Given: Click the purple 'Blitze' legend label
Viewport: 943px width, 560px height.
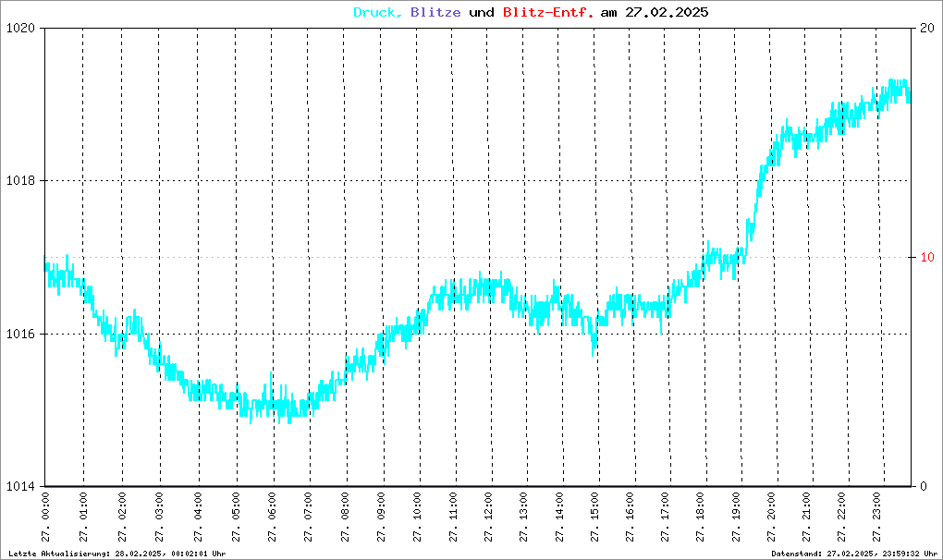Looking at the screenshot, I should 435,13.
